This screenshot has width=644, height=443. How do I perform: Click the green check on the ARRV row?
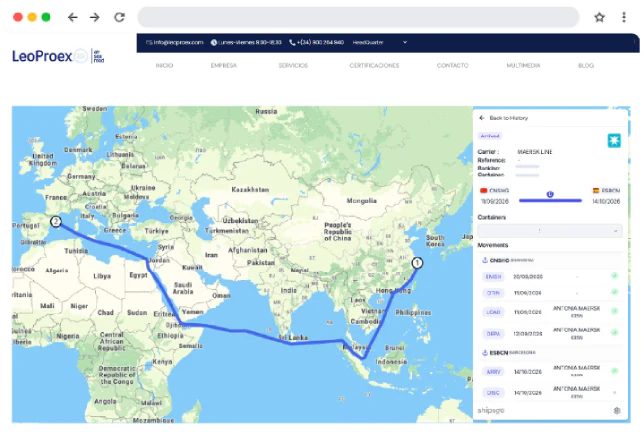[614, 371]
